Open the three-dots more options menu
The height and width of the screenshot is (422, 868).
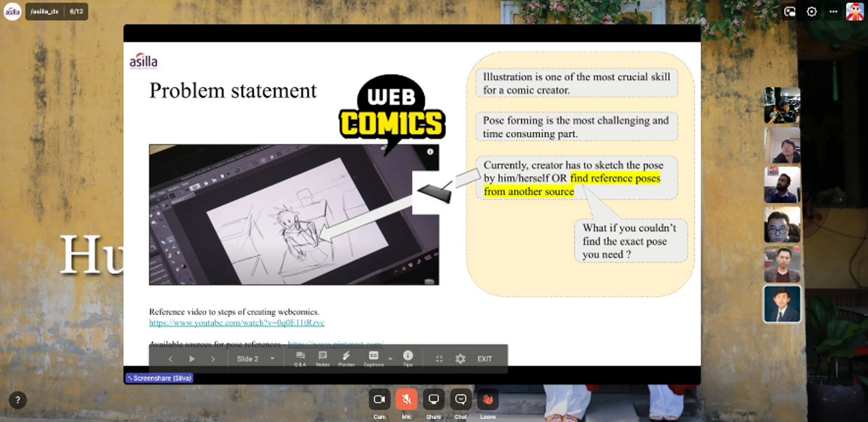click(x=833, y=11)
